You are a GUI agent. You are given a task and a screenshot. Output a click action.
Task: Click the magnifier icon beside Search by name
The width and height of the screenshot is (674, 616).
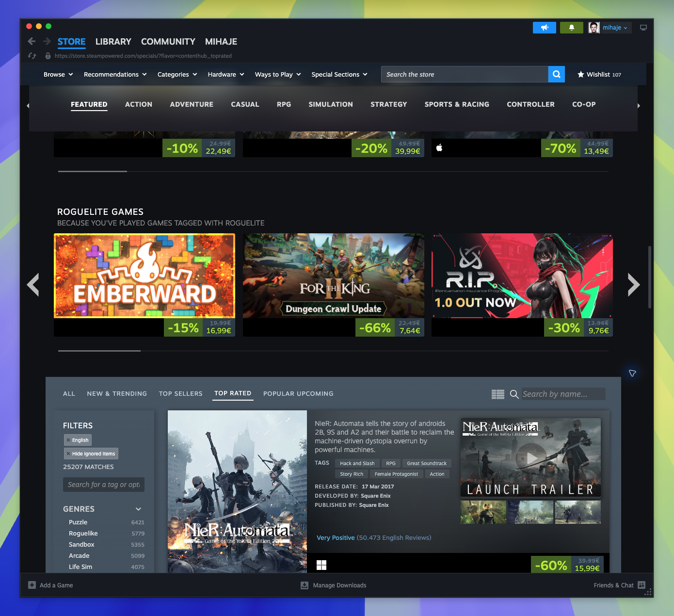tap(514, 394)
